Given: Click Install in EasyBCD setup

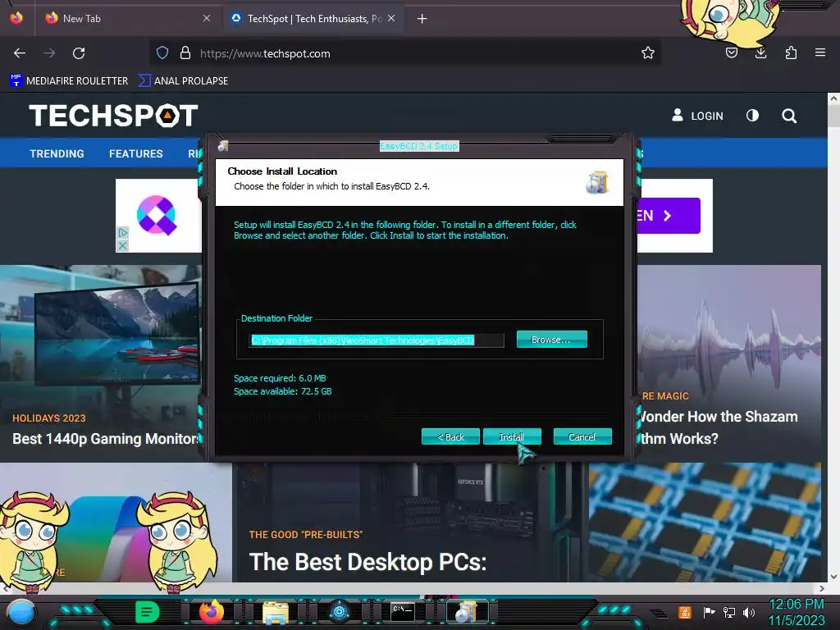Looking at the screenshot, I should 512,436.
